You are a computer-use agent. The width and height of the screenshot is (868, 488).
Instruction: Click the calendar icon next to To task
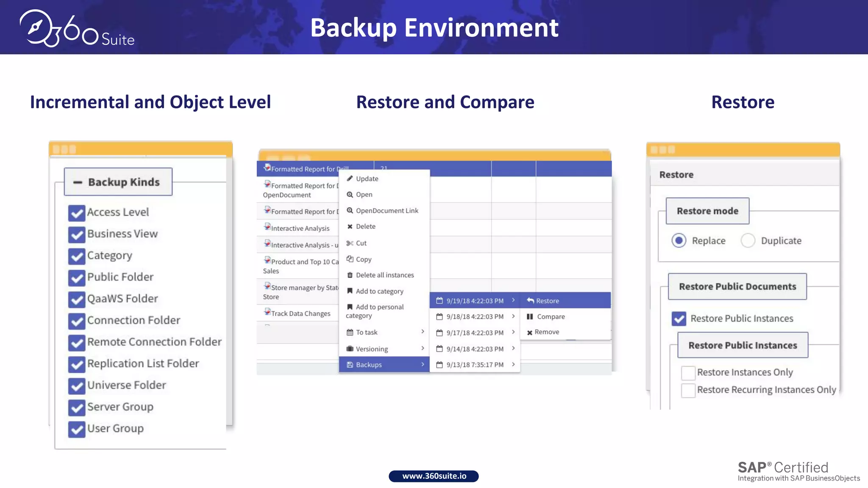coord(350,333)
